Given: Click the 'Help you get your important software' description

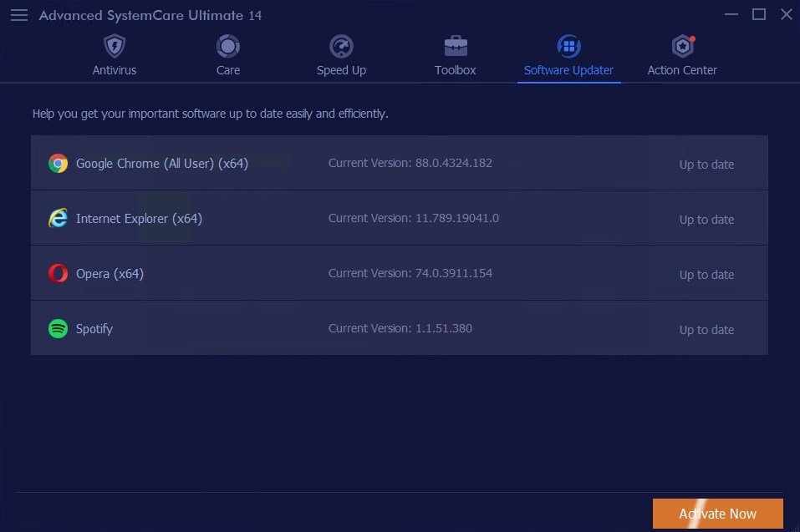Looking at the screenshot, I should tap(210, 114).
